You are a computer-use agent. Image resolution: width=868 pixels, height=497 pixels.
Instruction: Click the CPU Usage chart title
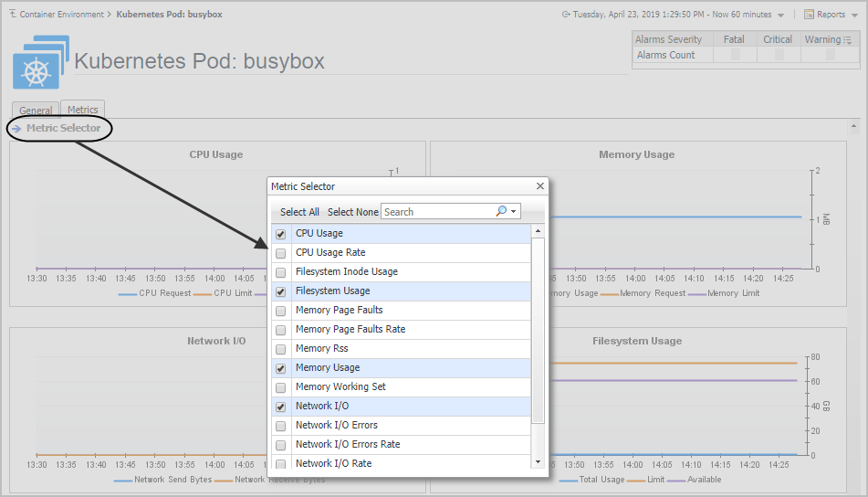(x=216, y=154)
